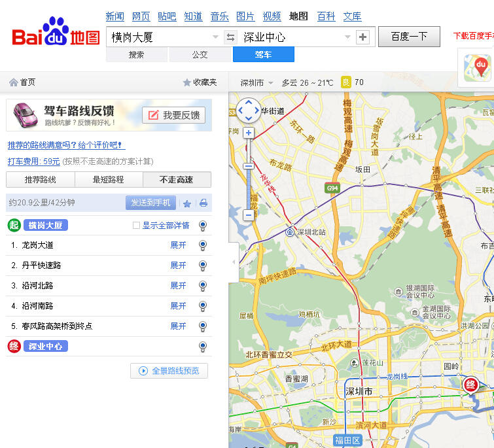Image resolution: width=494 pixels, height=448 pixels.
Task: Locate step 3 沿河北路 on map
Action: (203, 286)
